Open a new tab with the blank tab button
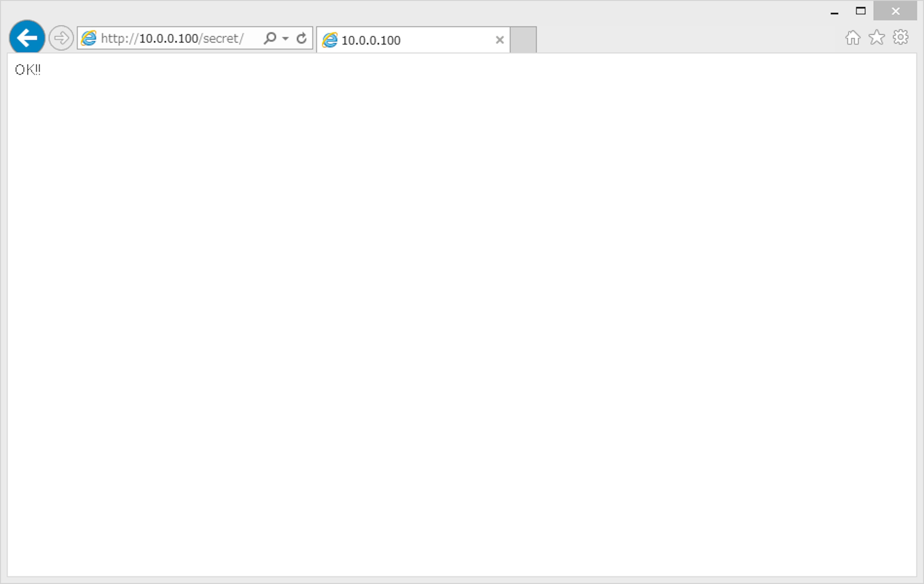Screen dimensions: 924x584 tap(523, 40)
